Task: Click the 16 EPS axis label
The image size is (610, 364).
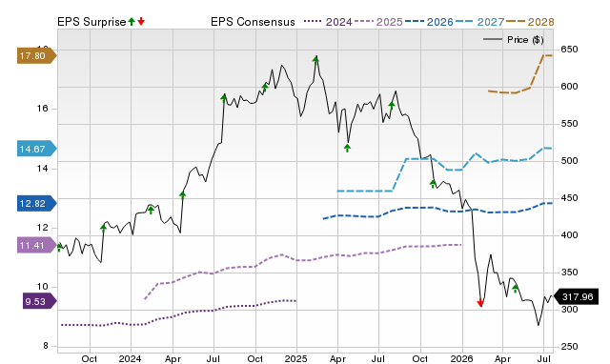Action: 42,109
